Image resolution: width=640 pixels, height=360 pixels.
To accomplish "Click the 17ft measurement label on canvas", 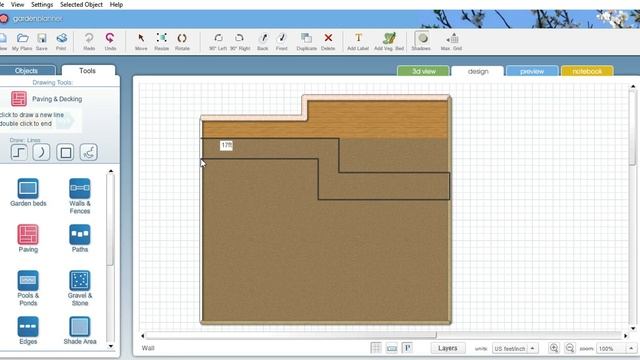I will [226, 145].
